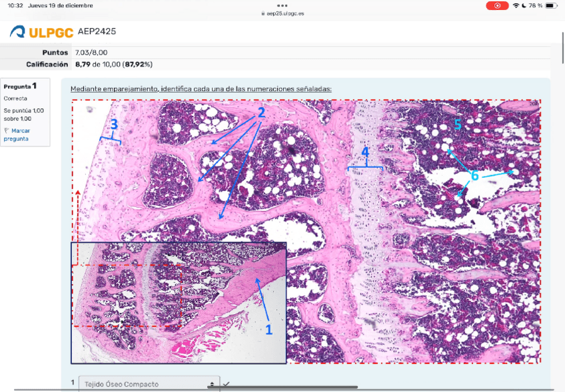This screenshot has width=565, height=392.
Task: Tap the battery icon in status bar
Action: pyautogui.click(x=551, y=5)
